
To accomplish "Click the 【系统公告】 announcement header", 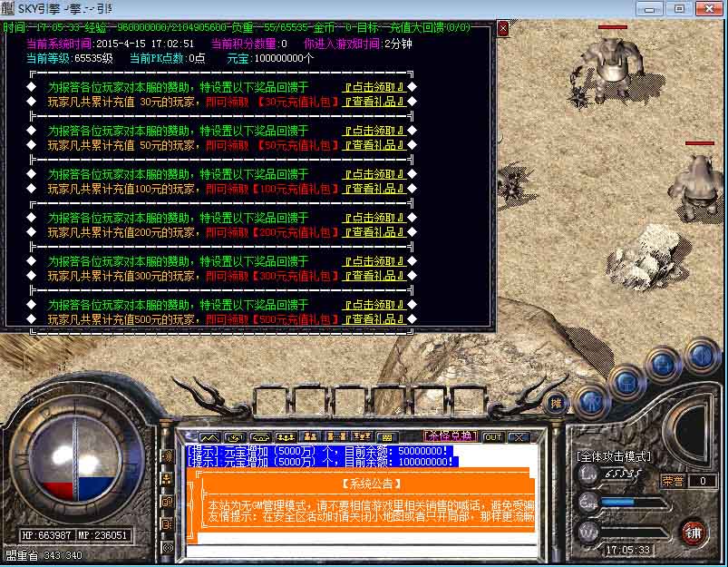I will coord(371,484).
